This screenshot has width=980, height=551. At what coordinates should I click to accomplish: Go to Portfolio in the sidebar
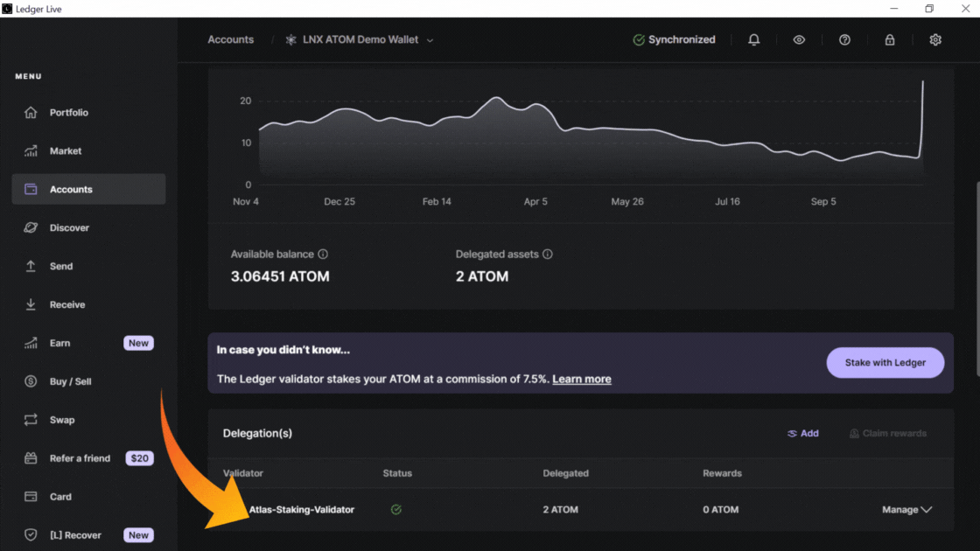point(68,113)
